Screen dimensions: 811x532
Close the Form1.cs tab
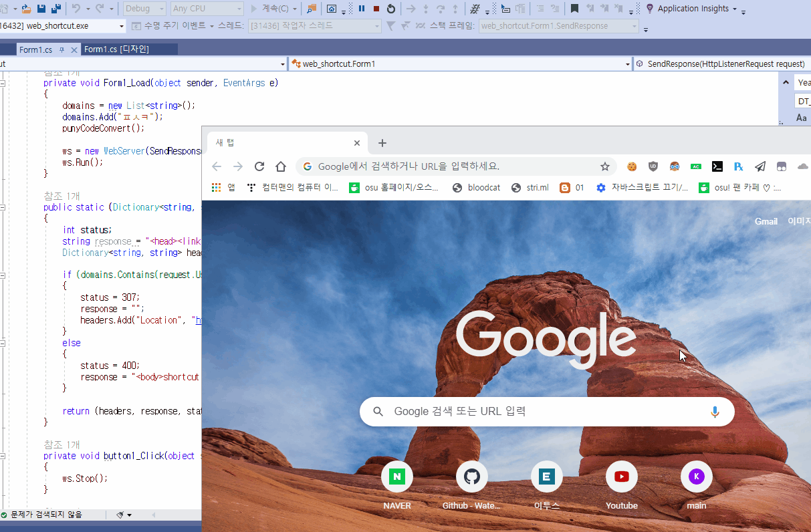[74, 49]
